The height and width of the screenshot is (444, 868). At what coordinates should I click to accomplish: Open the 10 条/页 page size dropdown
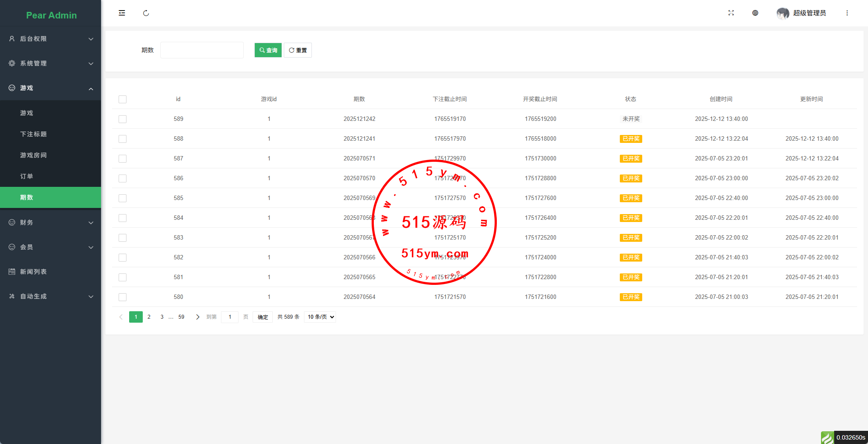[320, 317]
